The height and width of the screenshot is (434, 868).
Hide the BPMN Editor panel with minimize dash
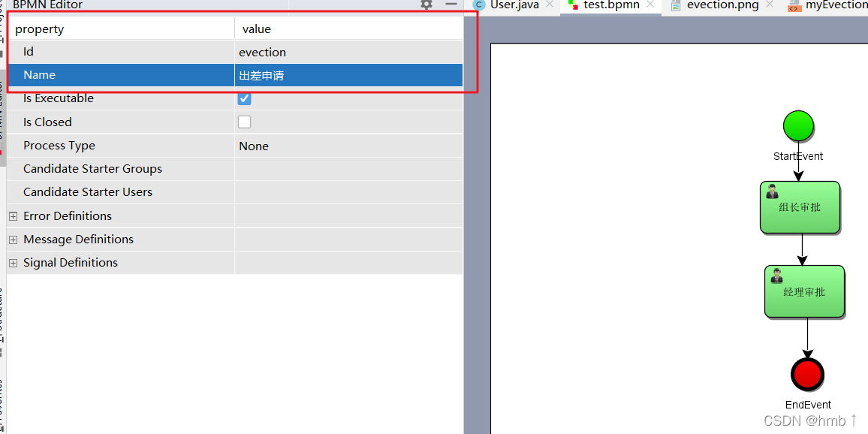[451, 5]
